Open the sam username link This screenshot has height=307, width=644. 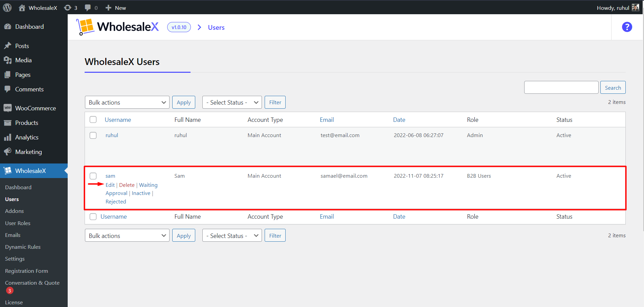coord(110,176)
